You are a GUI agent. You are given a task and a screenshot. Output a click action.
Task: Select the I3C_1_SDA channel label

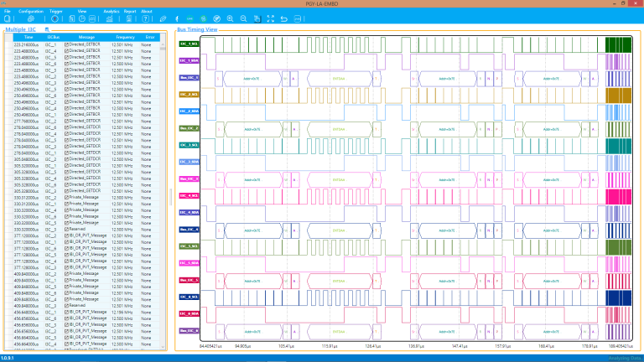click(x=189, y=60)
